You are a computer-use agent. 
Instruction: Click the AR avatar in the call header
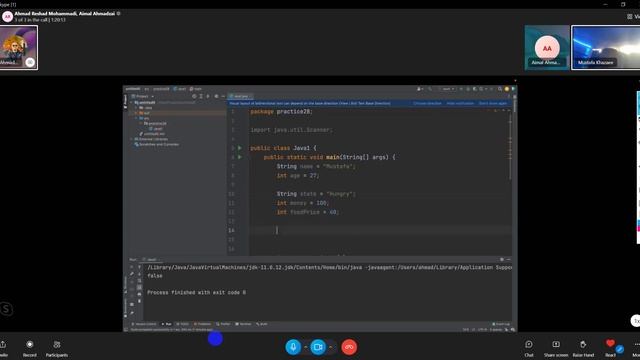click(x=7, y=16)
